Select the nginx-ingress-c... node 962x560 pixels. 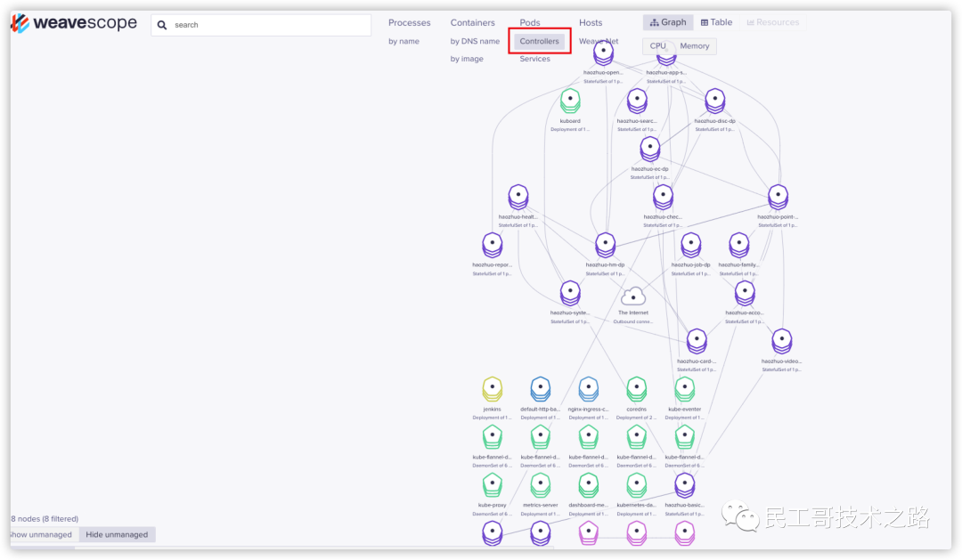(x=589, y=389)
